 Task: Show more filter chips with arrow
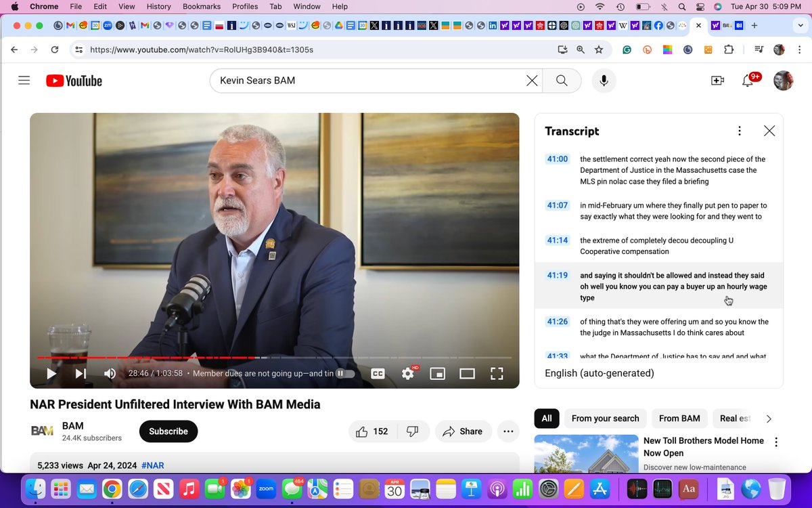click(769, 419)
